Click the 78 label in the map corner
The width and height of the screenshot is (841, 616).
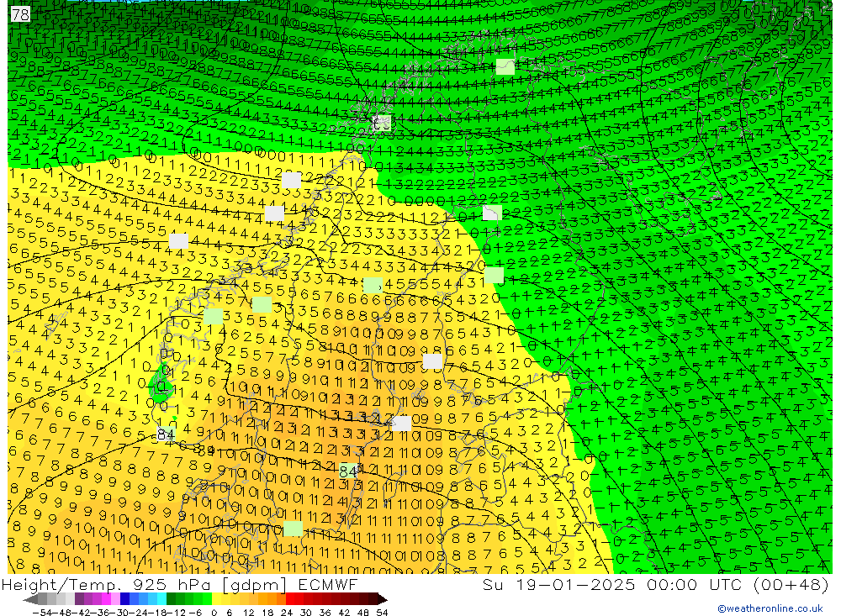[20, 14]
